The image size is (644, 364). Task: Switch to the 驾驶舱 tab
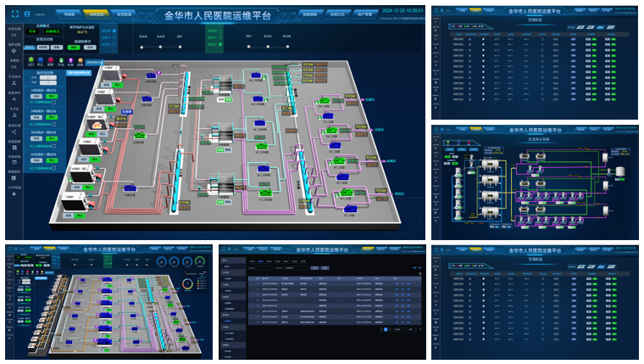(69, 14)
